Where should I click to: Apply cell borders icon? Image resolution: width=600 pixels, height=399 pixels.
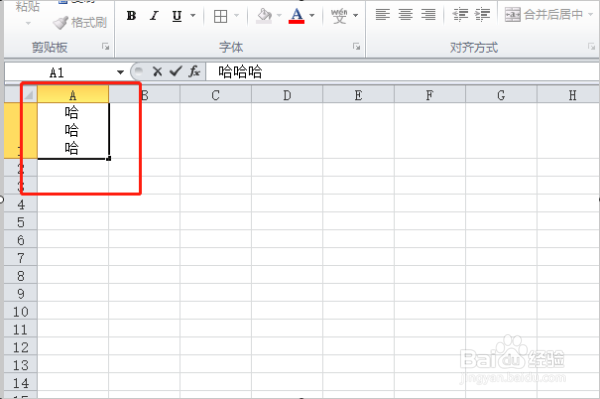point(220,16)
